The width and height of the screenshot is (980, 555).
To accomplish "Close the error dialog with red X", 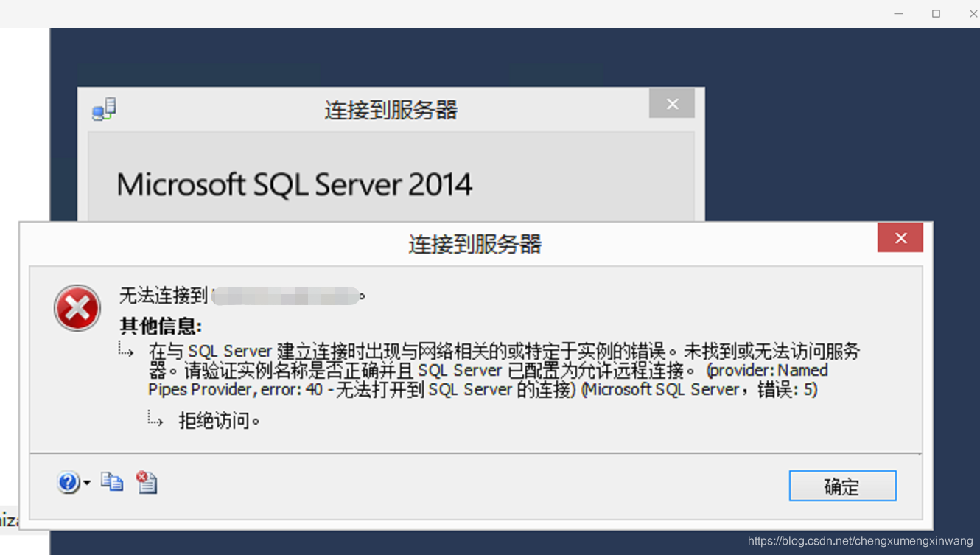I will click(x=900, y=237).
